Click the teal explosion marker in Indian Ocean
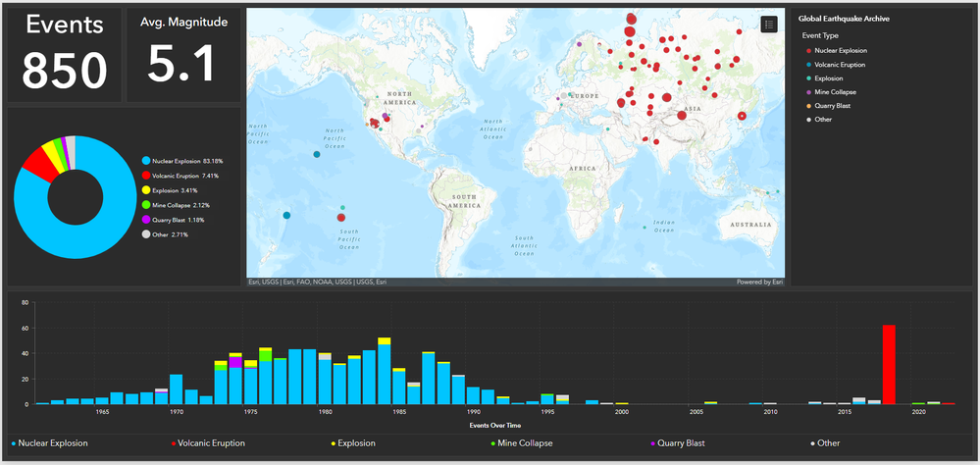 645,228
